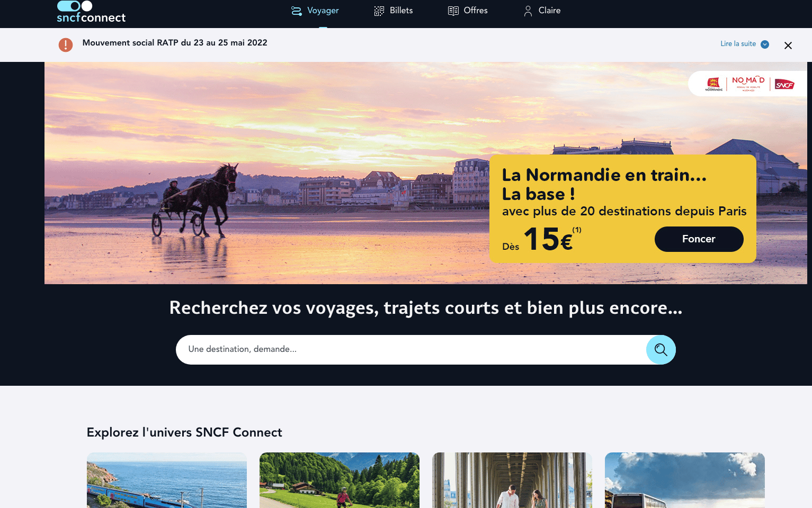Click the Billets QR code icon
Image resolution: width=812 pixels, height=508 pixels.
pyautogui.click(x=379, y=11)
